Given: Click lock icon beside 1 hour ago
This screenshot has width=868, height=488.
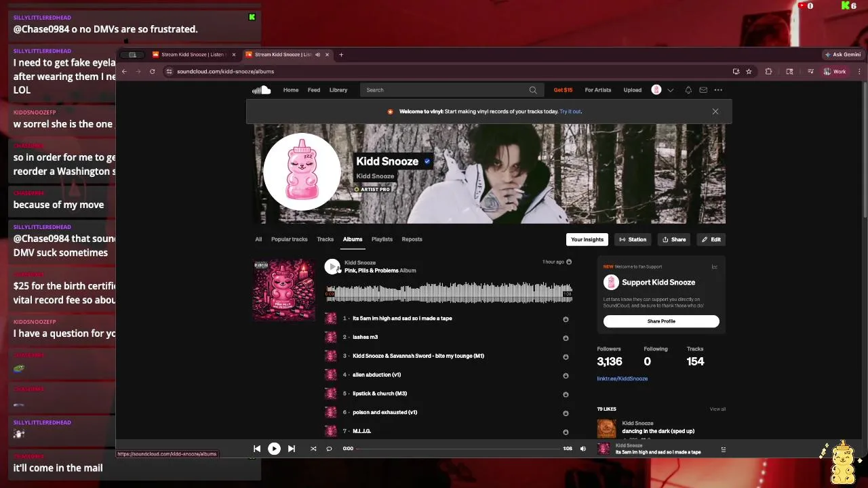Looking at the screenshot, I should pyautogui.click(x=569, y=262).
